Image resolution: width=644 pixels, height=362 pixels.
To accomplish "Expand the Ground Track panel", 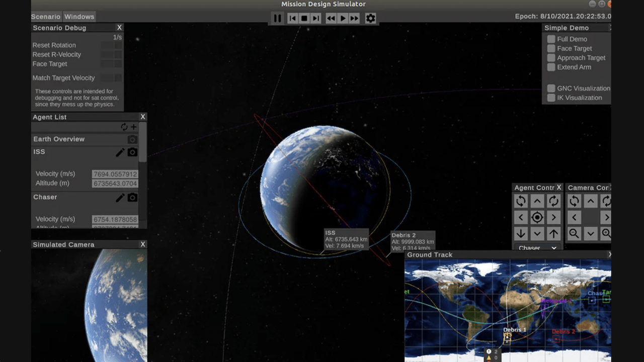I will click(x=609, y=254).
